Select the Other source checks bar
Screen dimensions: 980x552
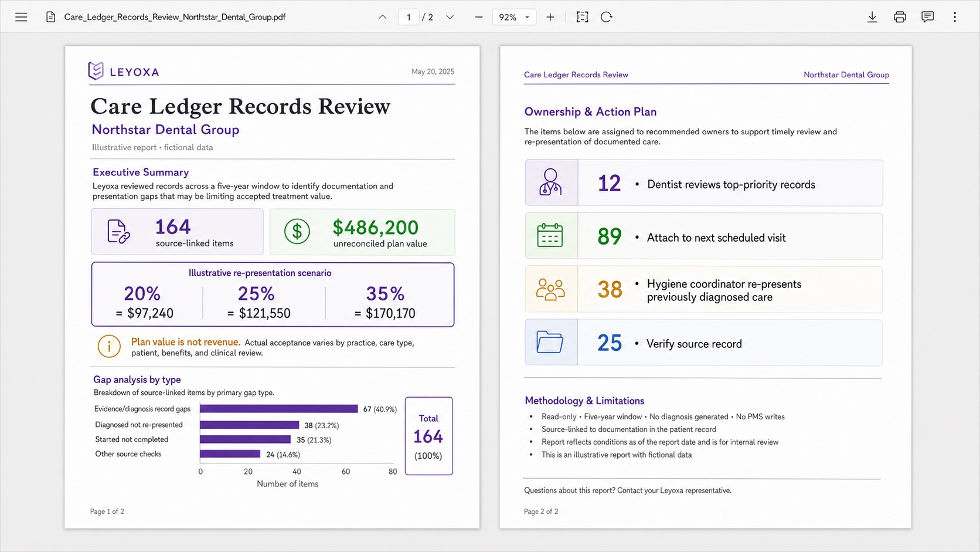[230, 454]
